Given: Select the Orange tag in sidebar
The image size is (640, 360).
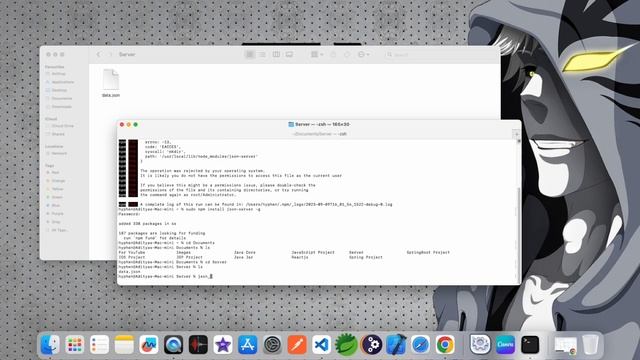Looking at the screenshot, I should pos(56,181).
